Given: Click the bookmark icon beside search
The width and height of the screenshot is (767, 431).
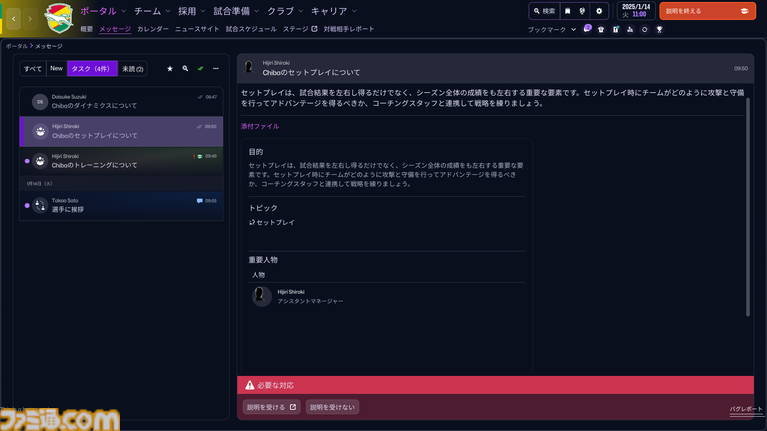Looking at the screenshot, I should point(568,11).
